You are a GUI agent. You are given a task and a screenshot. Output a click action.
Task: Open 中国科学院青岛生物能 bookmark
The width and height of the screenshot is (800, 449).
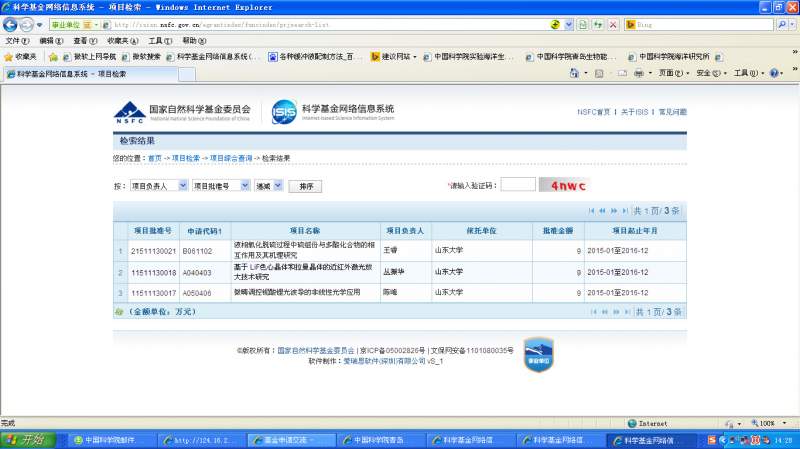pos(572,57)
